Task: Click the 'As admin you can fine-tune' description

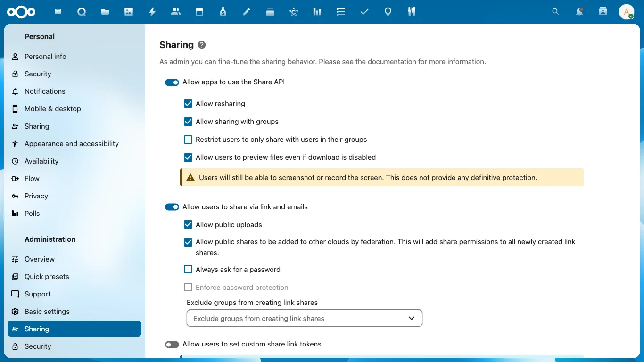Action: click(322, 62)
